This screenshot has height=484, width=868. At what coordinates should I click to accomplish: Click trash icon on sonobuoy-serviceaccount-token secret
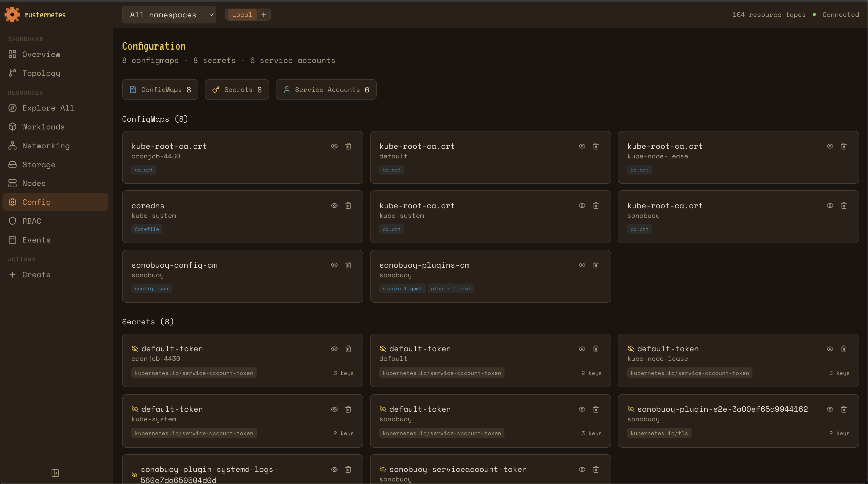pos(596,469)
